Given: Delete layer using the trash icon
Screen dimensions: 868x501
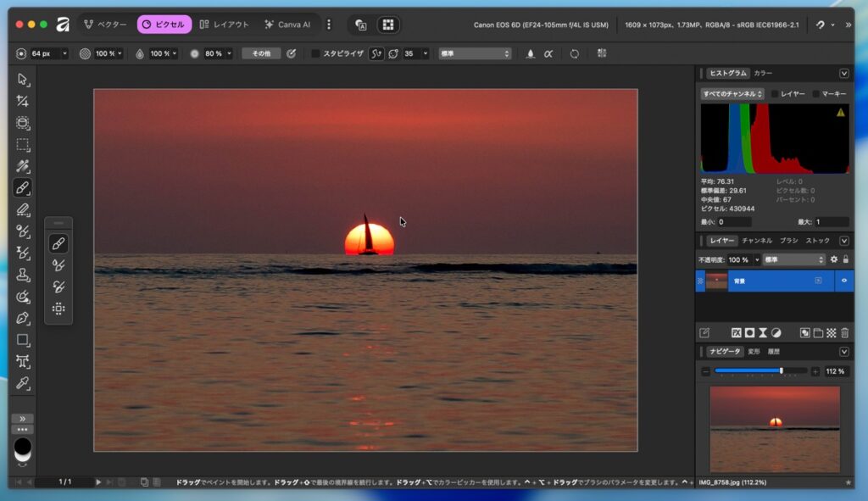Looking at the screenshot, I should (x=844, y=333).
